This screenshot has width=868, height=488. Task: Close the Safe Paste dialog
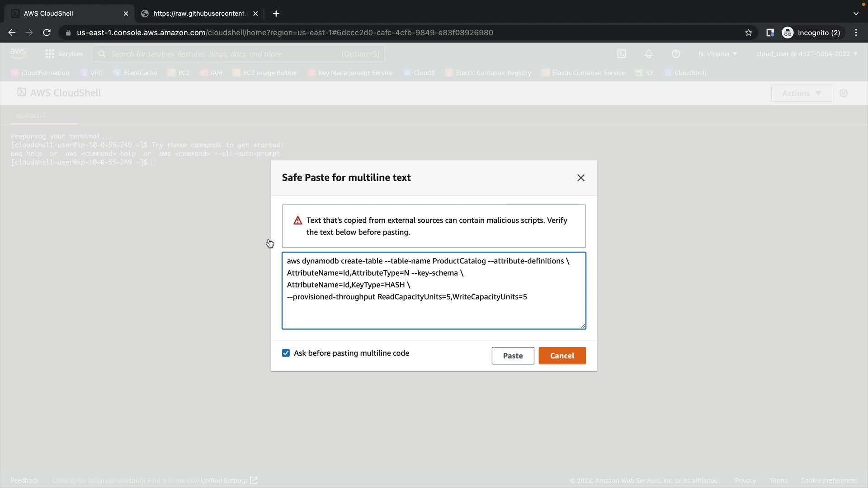pyautogui.click(x=580, y=178)
